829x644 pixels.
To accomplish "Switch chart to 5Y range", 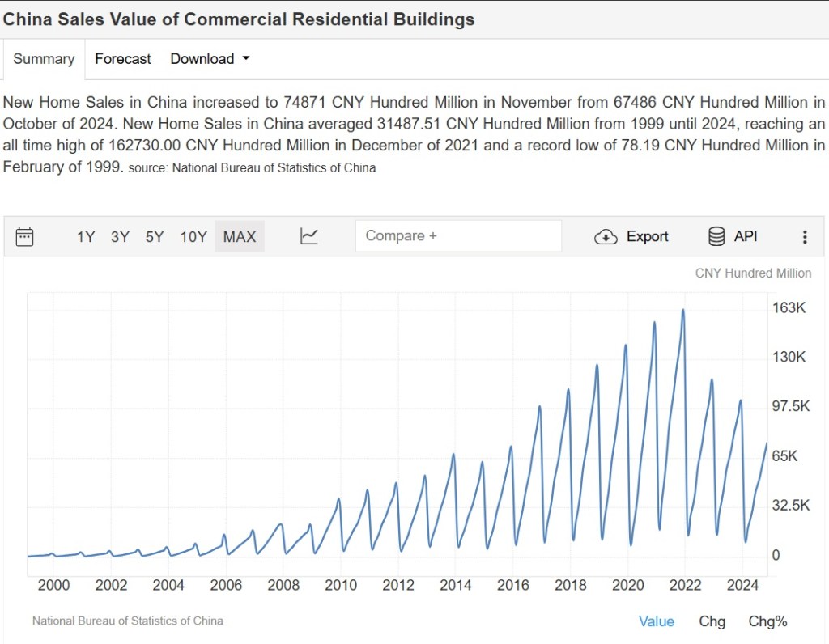I will [155, 237].
